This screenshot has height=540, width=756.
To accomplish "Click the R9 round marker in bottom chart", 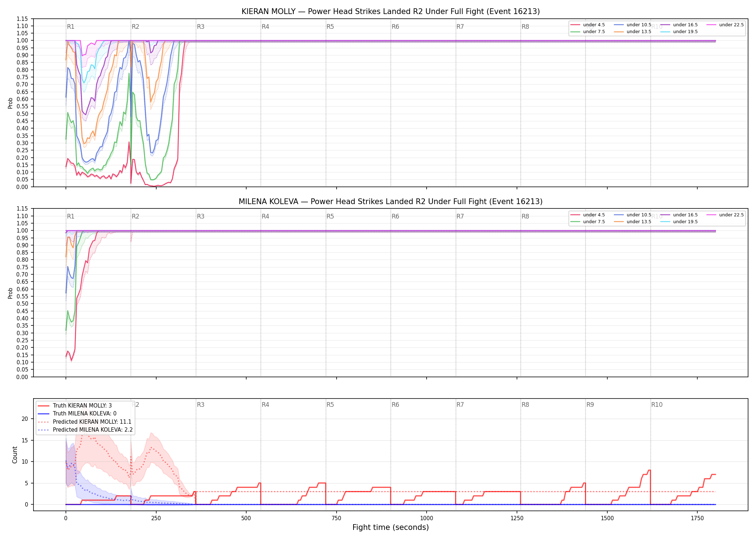I will [x=590, y=405].
